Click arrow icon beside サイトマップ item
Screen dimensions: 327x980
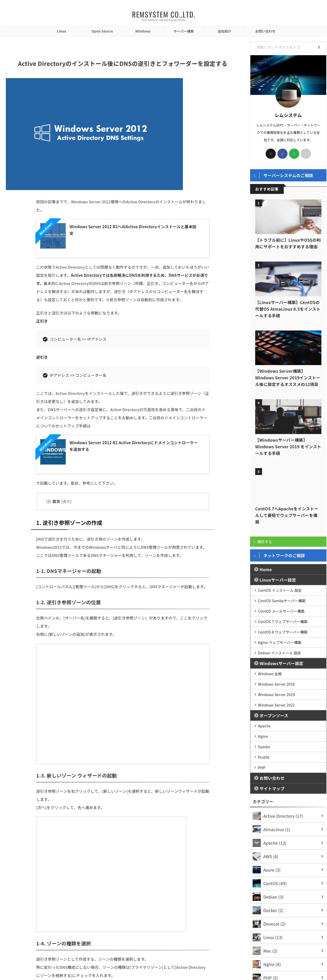tap(256, 788)
